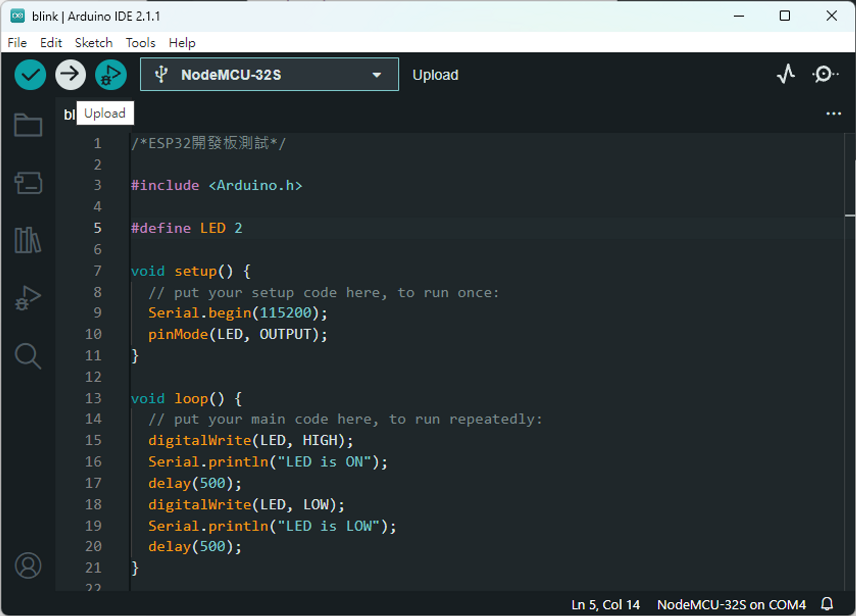The width and height of the screenshot is (856, 616).
Task: Select the blink sketch tab
Action: (x=69, y=115)
